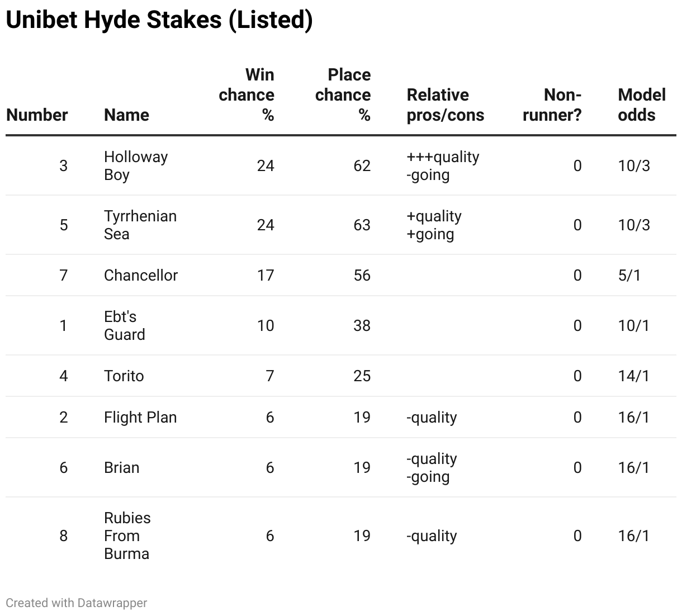Viewport: 682px width, 616px height.
Task: Select the Chancellor row name
Action: pos(141,275)
